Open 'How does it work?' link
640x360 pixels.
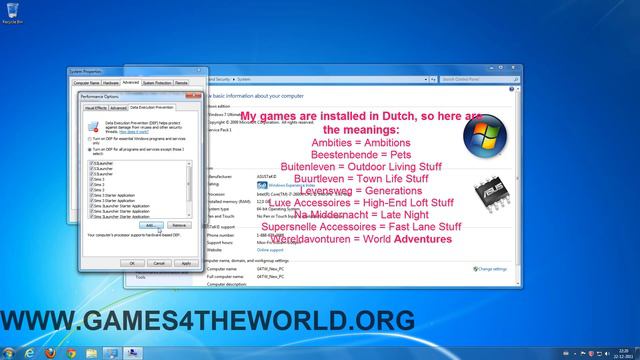(134, 132)
